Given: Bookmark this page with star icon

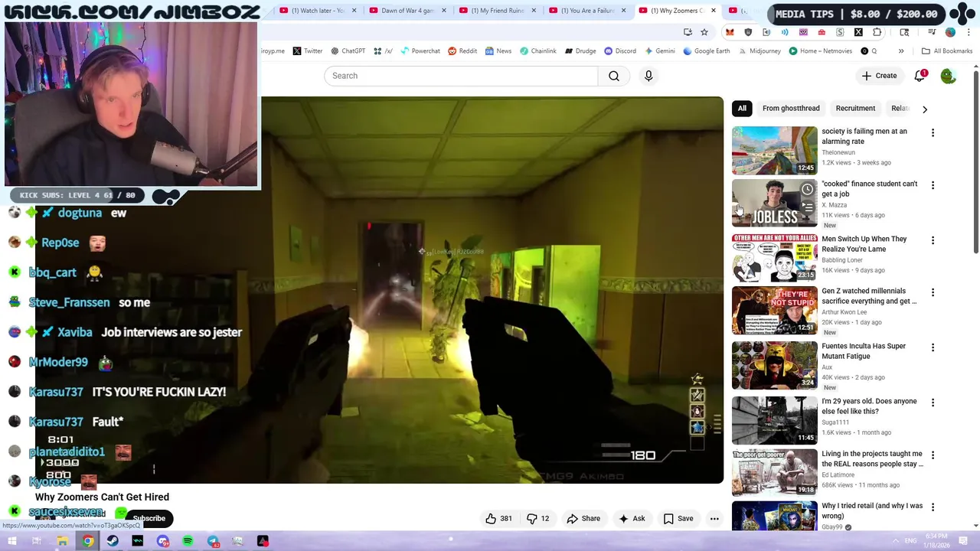Looking at the screenshot, I should click(704, 32).
